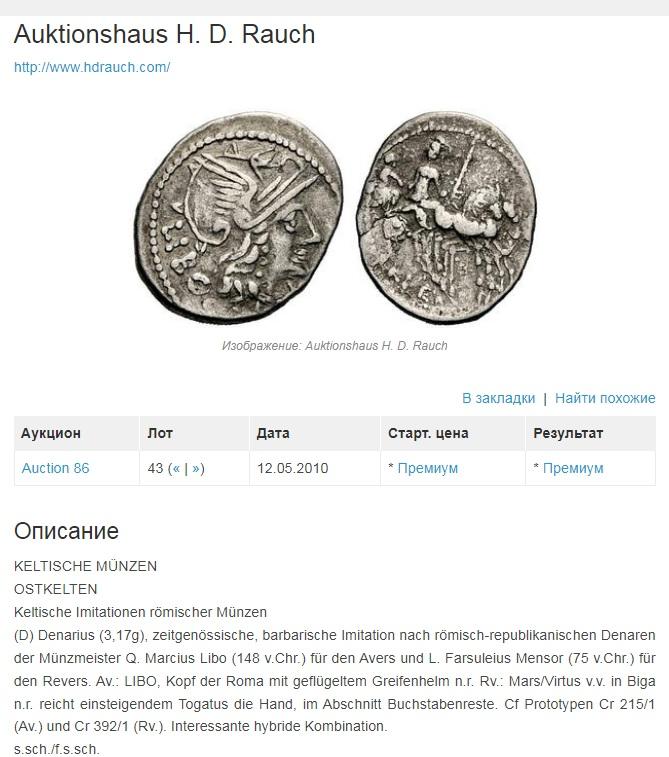Click the coin obverse image with LIBO
Screen dimensions: 669x757
(x=239, y=217)
